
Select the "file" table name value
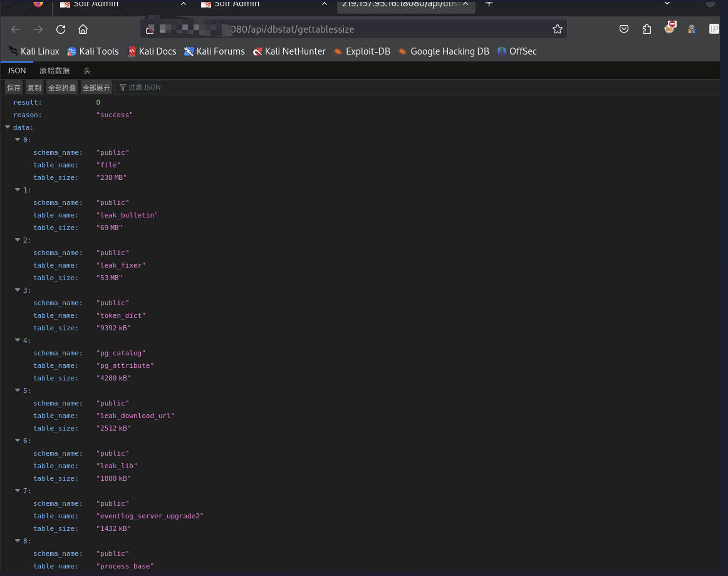click(x=108, y=165)
